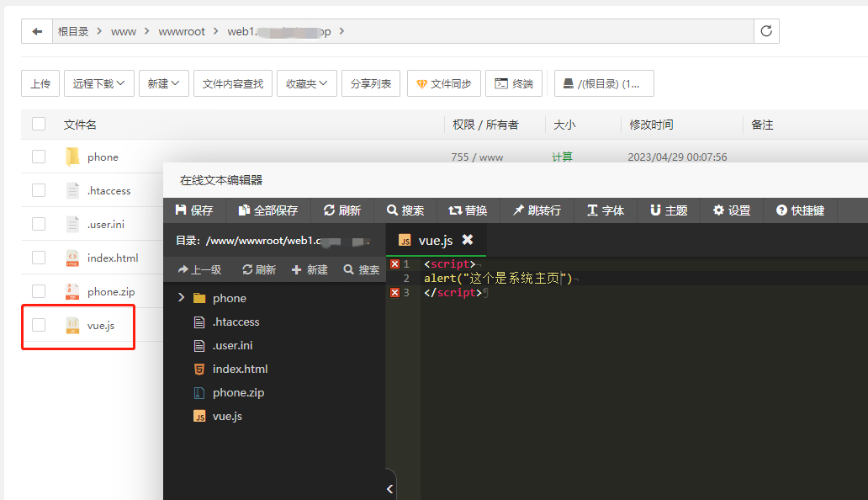Save the current file in the editor

(x=194, y=210)
